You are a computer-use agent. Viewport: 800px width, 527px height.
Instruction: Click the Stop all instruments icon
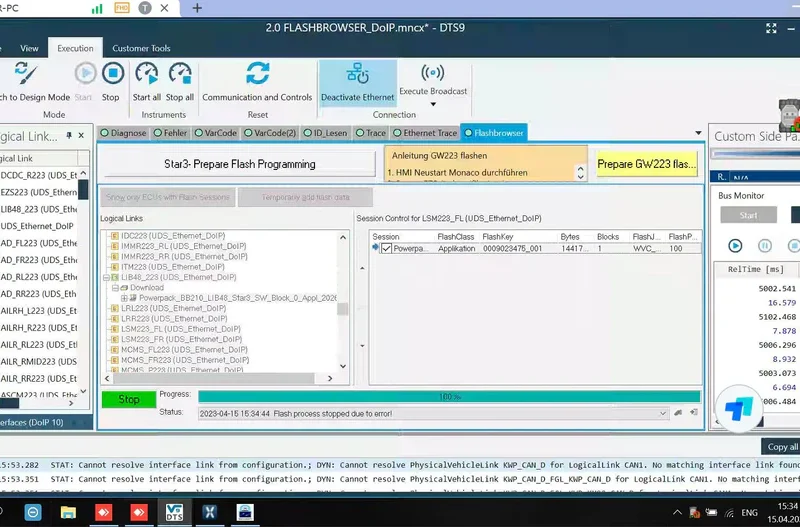(x=180, y=74)
